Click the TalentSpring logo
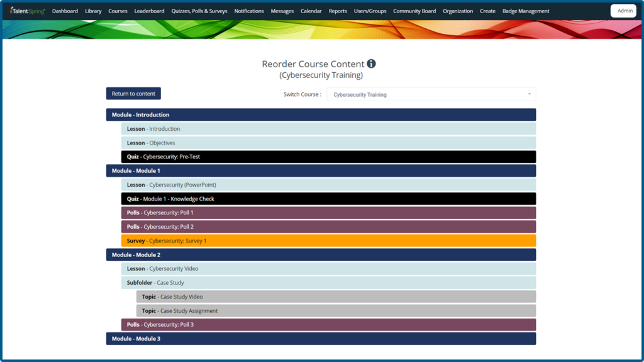Viewport: 644px width, 362px height. 28,11
